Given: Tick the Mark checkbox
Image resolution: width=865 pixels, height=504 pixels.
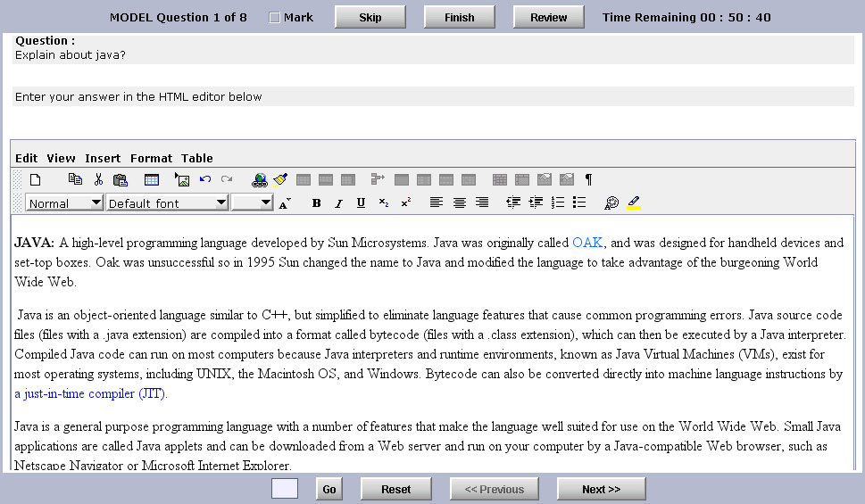Looking at the screenshot, I should click(274, 18).
